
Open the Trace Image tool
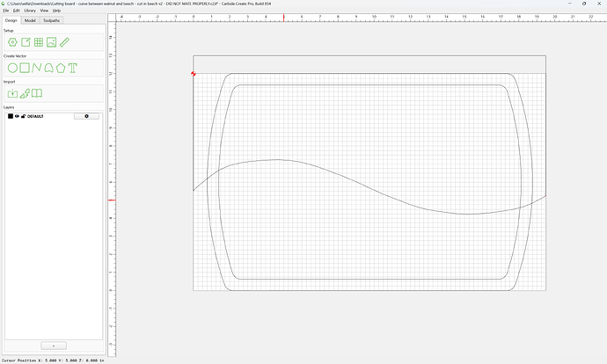pyautogui.click(x=25, y=93)
